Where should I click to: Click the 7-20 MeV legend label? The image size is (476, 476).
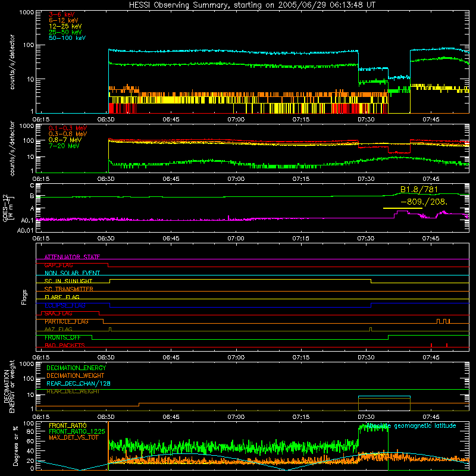[x=64, y=146]
